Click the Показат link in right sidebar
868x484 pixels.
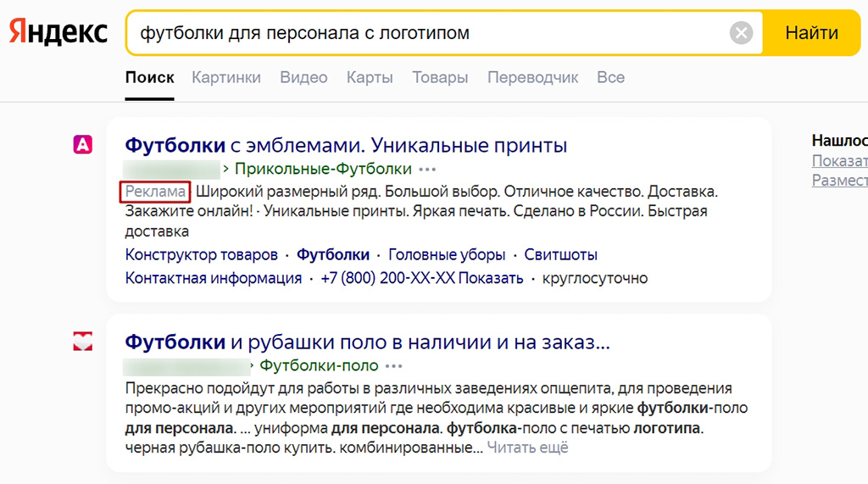click(x=840, y=160)
